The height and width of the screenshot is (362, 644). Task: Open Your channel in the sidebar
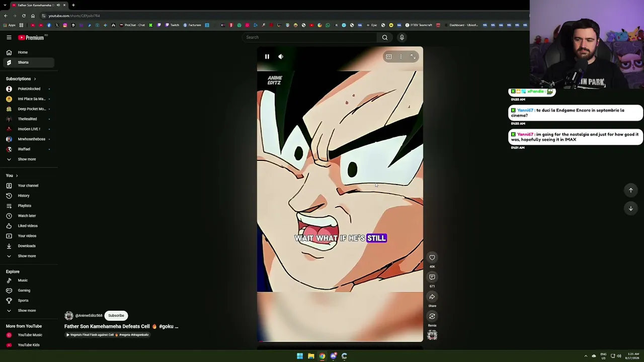28,186
